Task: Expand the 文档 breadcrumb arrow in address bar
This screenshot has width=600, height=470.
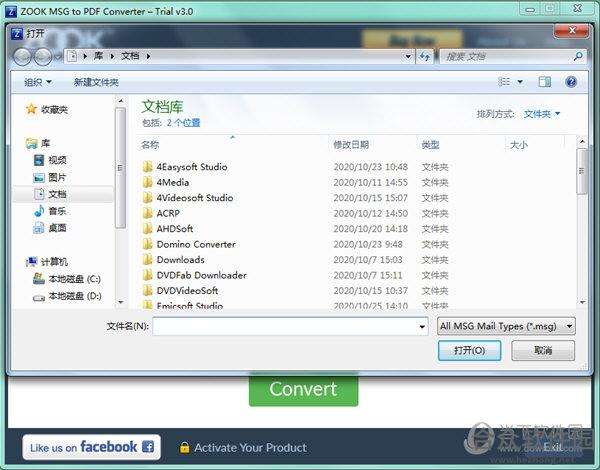Action: (x=148, y=56)
